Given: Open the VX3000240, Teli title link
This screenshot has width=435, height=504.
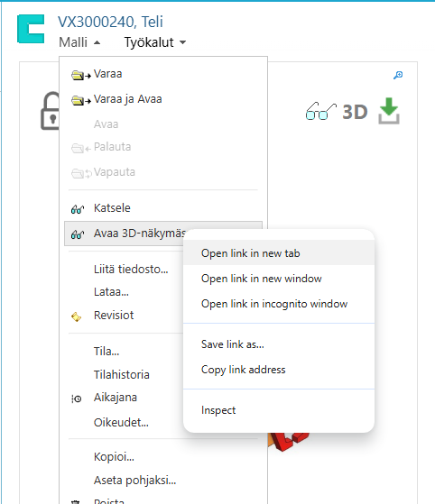Looking at the screenshot, I should coord(110,22).
